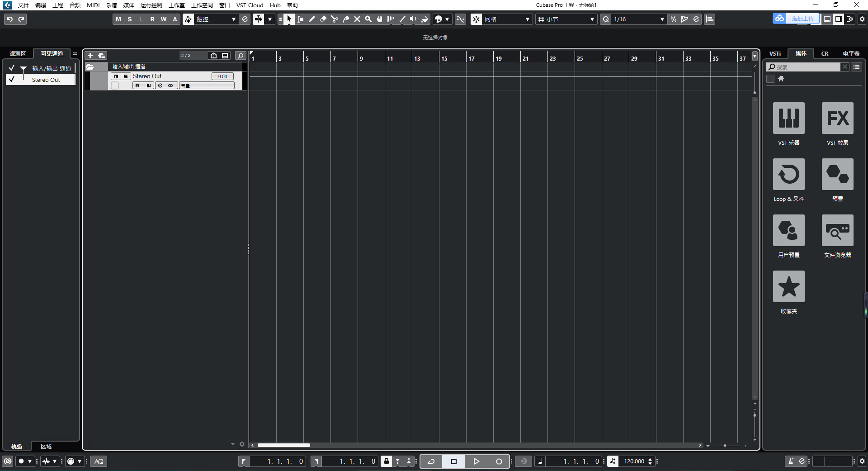Viewport: 868px width, 471px height.
Task: Collapse the 输入/输出 通道 tree group
Action: 23,68
